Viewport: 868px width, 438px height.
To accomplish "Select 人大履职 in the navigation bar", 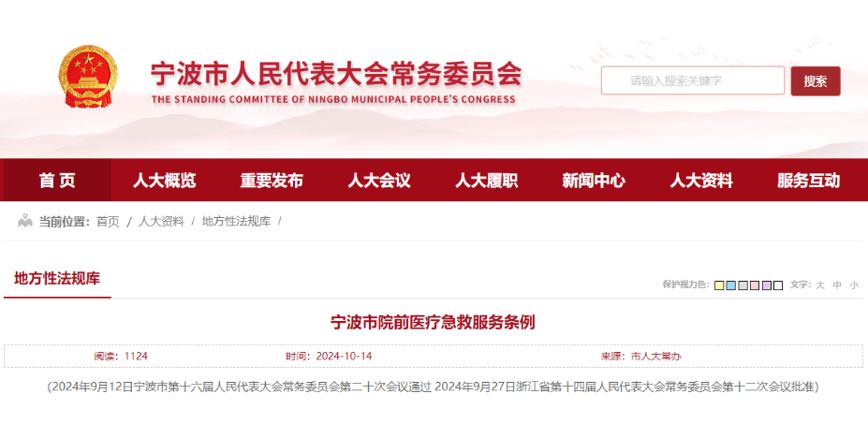I will coord(486,181).
